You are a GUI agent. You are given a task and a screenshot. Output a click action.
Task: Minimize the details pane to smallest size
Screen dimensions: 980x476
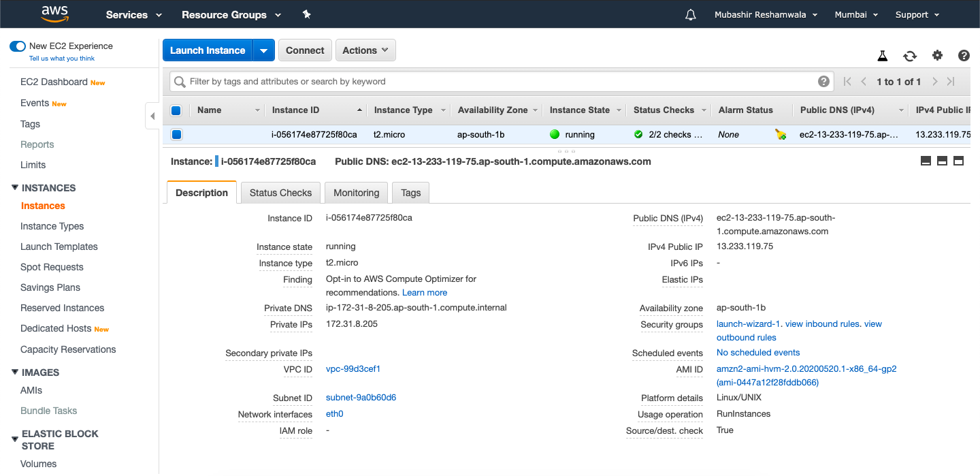[926, 161]
